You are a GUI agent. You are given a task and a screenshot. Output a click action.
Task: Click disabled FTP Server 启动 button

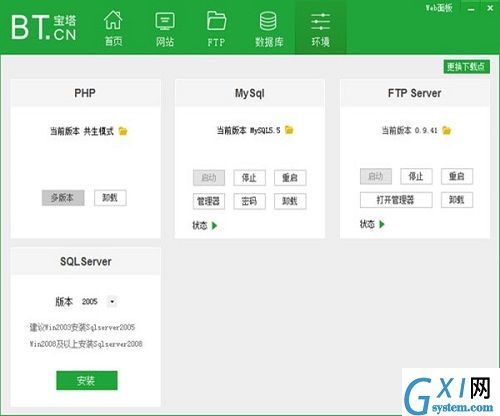376,176
